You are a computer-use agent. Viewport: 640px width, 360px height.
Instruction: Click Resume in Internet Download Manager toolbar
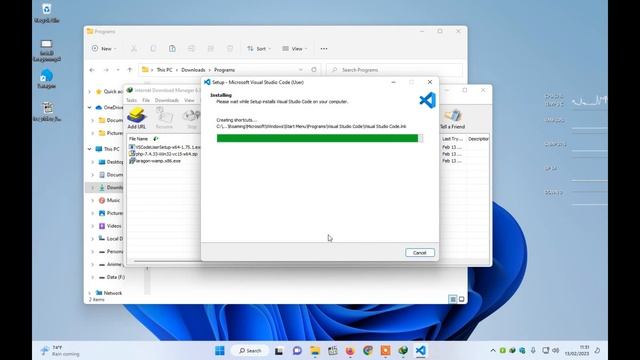click(164, 118)
